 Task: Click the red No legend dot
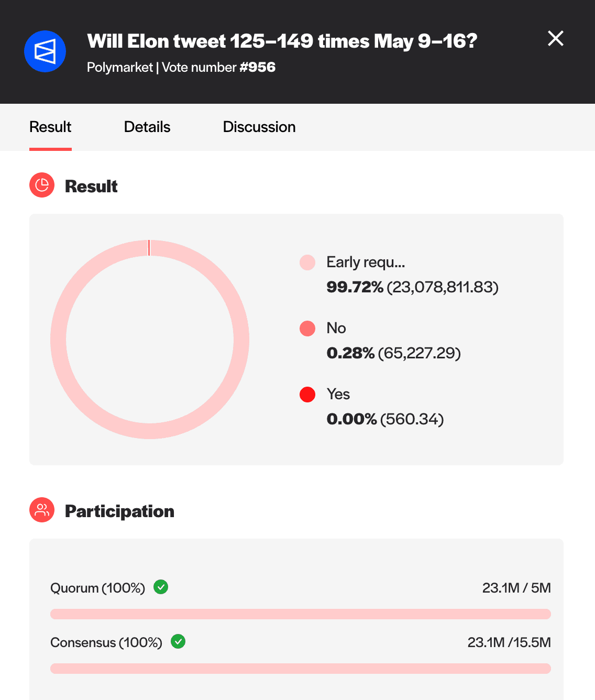[307, 329]
